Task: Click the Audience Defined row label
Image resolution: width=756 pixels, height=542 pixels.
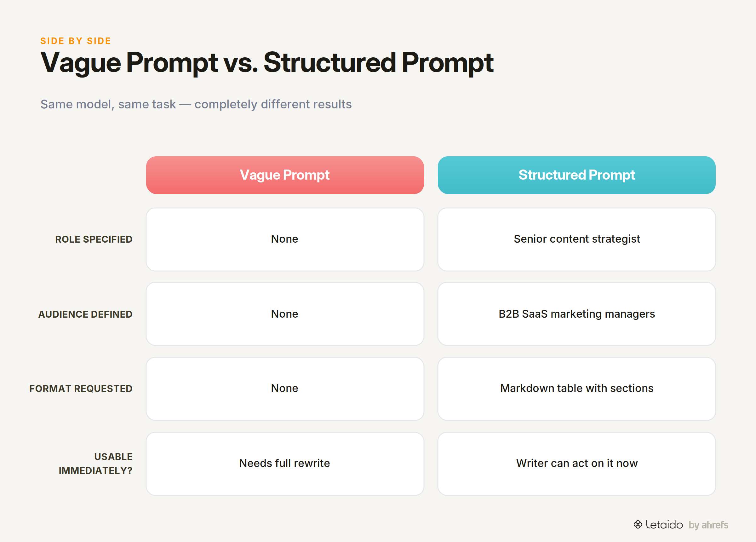Action: 85,314
